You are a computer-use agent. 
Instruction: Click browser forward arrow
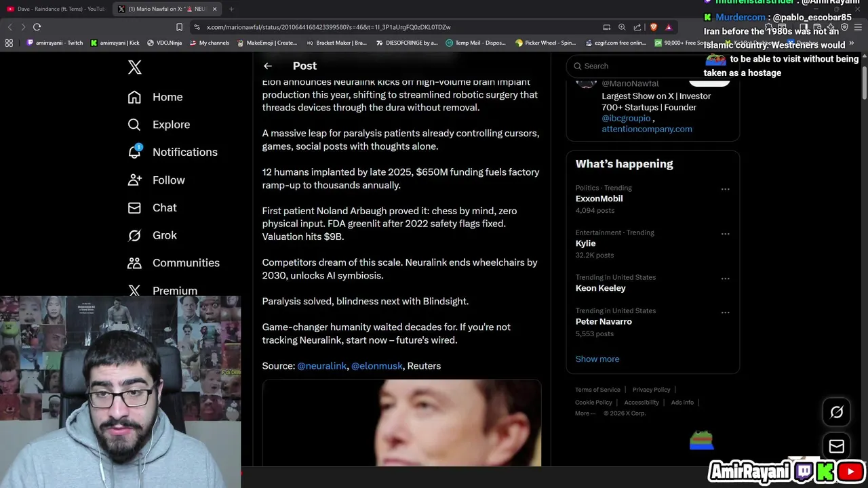[23, 27]
